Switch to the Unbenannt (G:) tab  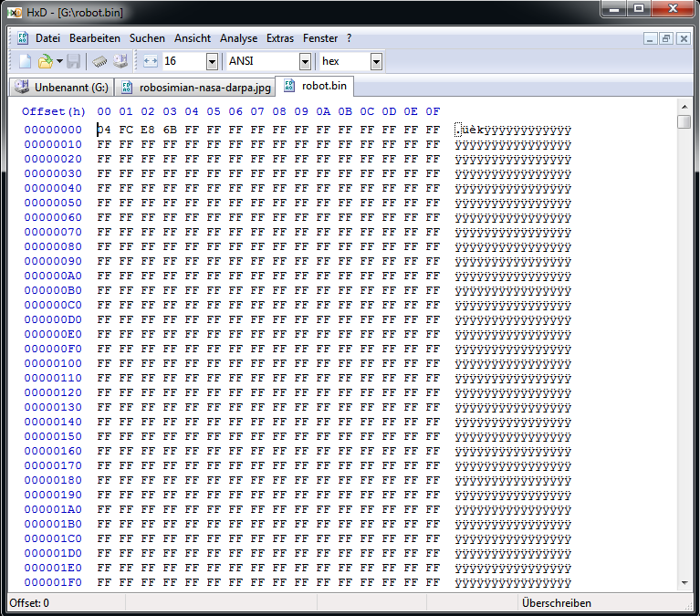click(x=62, y=87)
